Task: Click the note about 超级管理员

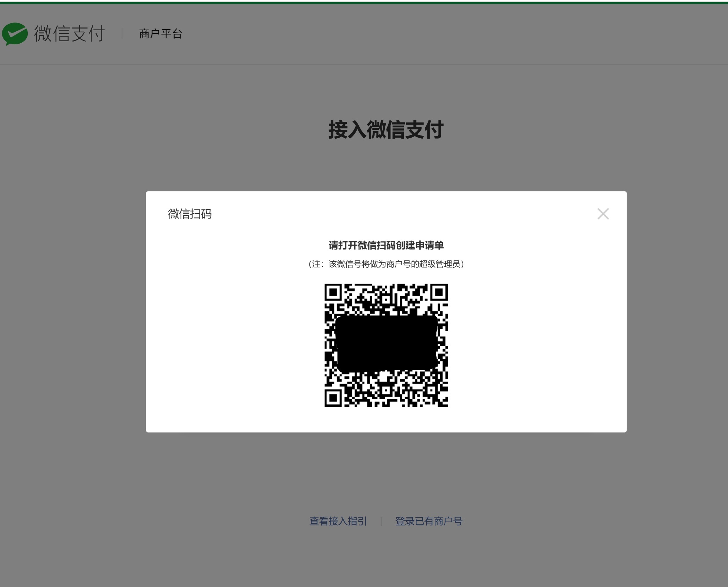Action: click(x=386, y=264)
